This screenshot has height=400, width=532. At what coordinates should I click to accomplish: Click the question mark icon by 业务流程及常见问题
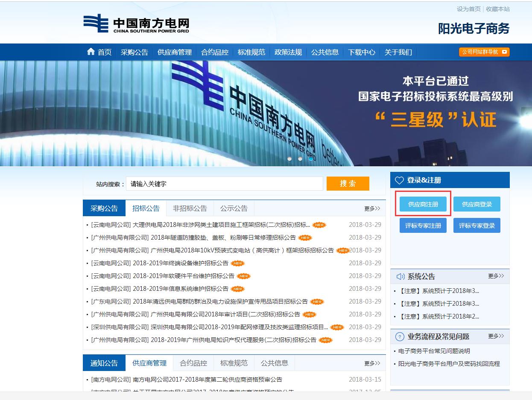(x=400, y=337)
